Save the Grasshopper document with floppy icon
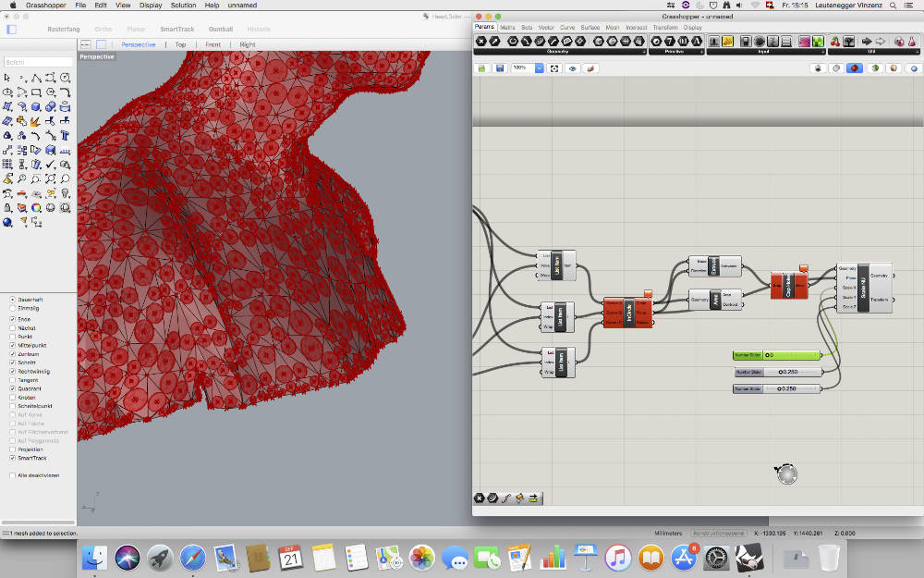 [500, 68]
